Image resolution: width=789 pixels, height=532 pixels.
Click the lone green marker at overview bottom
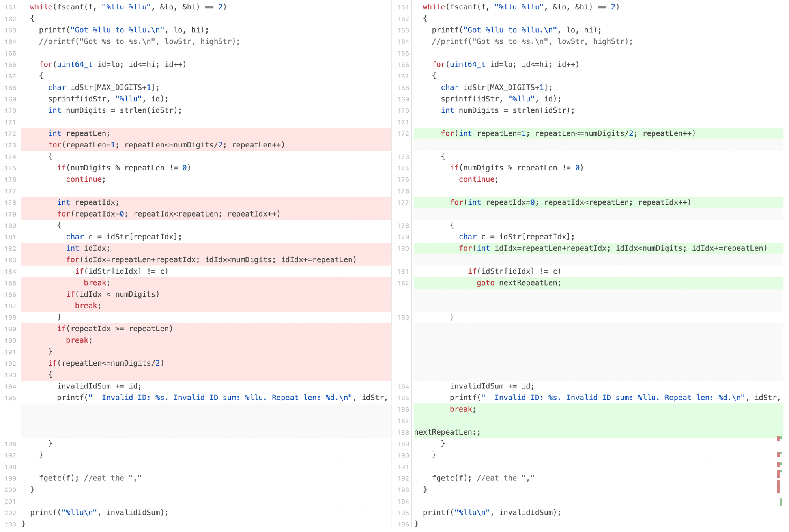click(x=781, y=502)
